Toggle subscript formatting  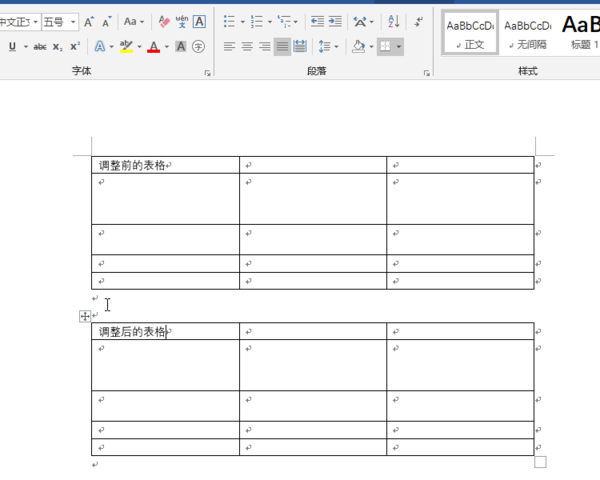point(58,47)
